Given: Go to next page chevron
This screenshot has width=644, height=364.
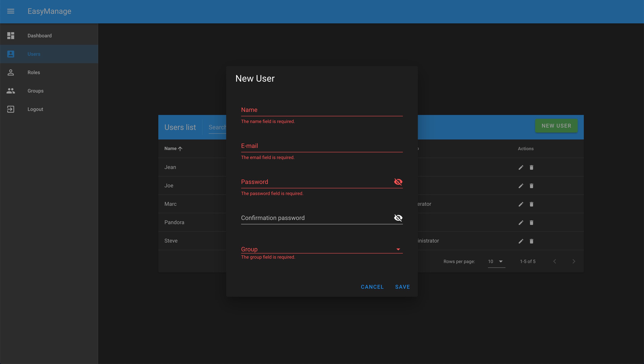Looking at the screenshot, I should (574, 262).
